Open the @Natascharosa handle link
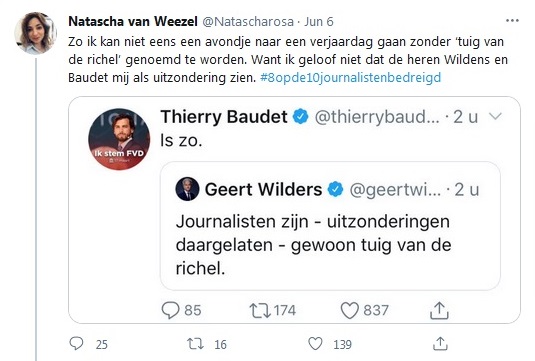The height and width of the screenshot is (361, 535). point(248,21)
